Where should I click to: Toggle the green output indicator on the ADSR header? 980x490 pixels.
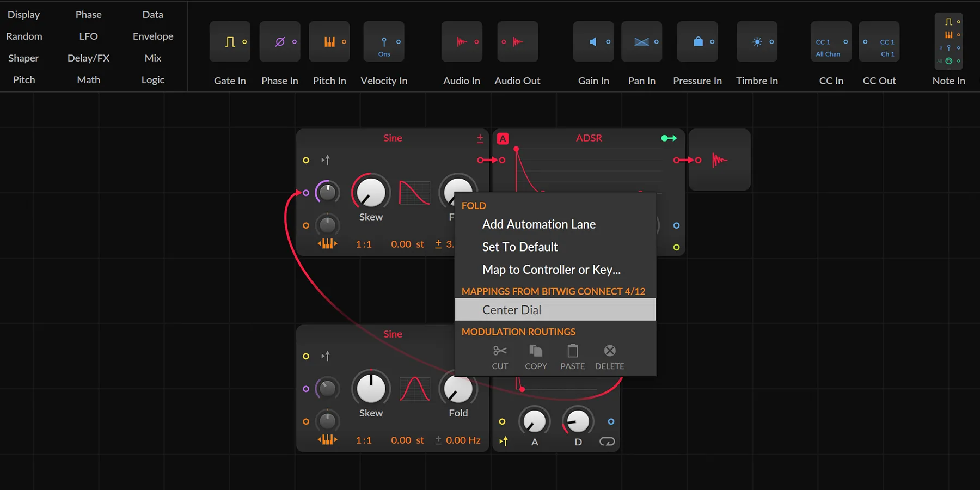pyautogui.click(x=669, y=138)
